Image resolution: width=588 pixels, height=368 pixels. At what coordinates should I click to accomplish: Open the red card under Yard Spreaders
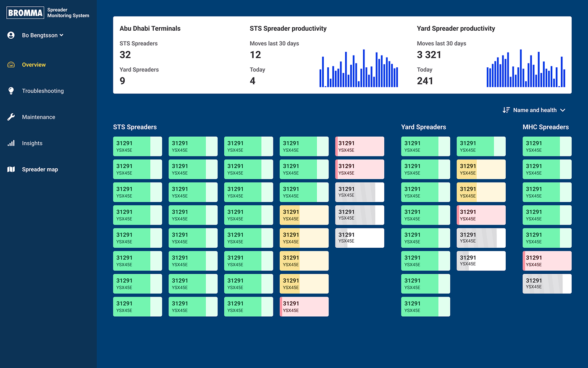click(481, 215)
